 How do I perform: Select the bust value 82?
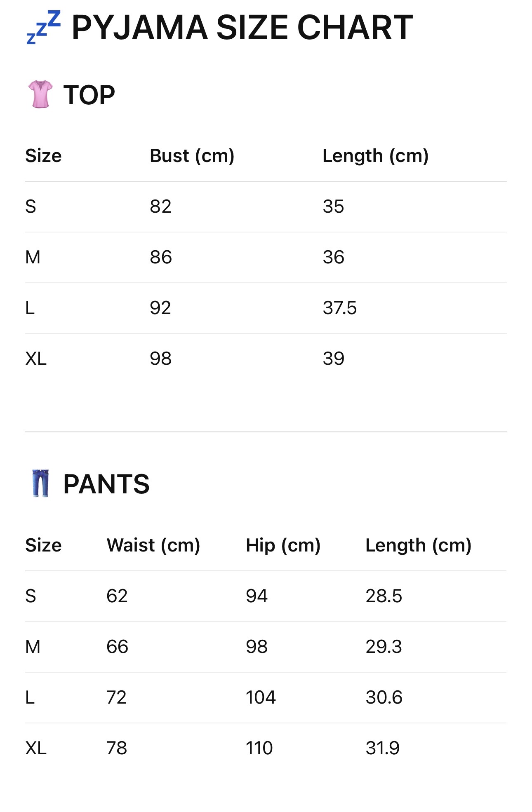(160, 207)
